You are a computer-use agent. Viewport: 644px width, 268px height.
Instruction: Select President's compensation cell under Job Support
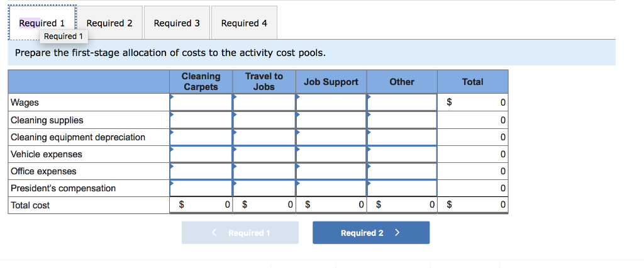tap(331, 187)
